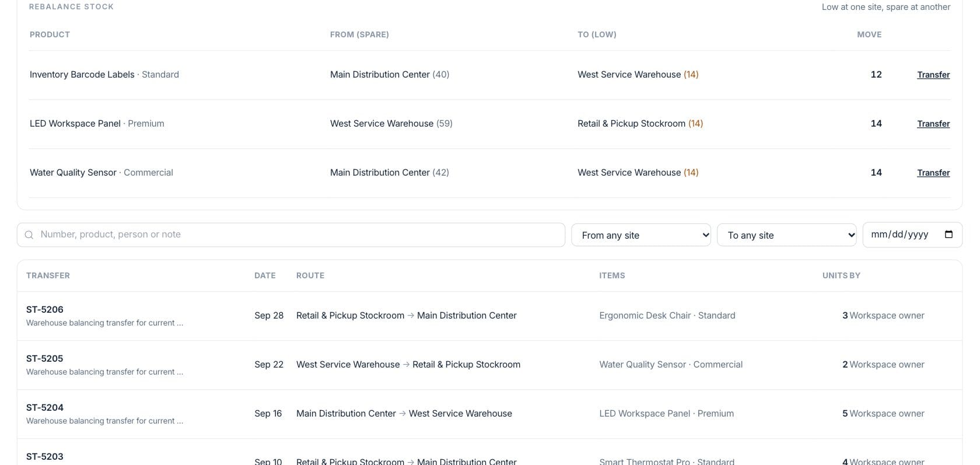Open transfer ST-5203
980x465 pixels.
pos(45,456)
